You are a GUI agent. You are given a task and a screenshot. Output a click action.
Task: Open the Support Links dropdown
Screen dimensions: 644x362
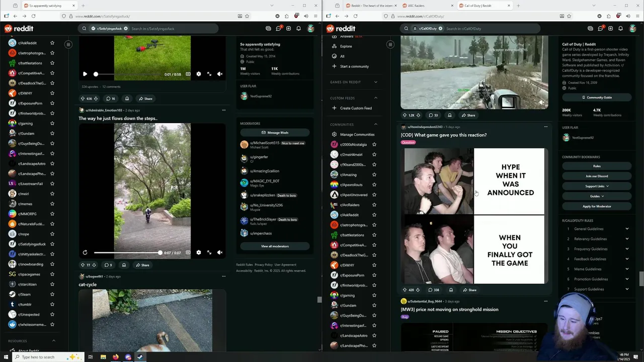point(597,186)
